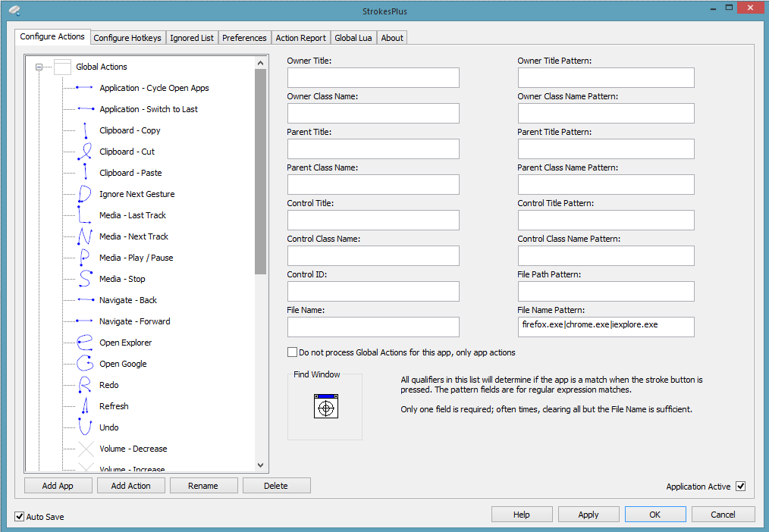Confirm settings with the OK button

(x=655, y=515)
